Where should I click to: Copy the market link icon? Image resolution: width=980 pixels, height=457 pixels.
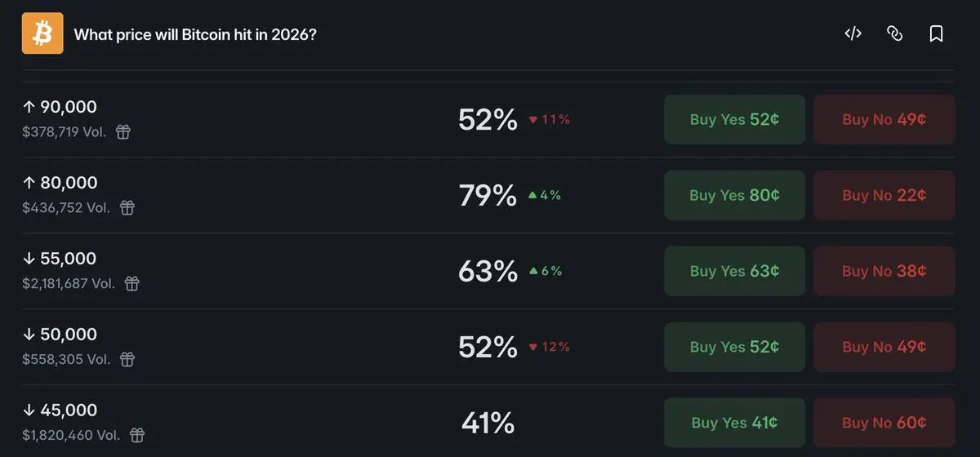coord(894,33)
